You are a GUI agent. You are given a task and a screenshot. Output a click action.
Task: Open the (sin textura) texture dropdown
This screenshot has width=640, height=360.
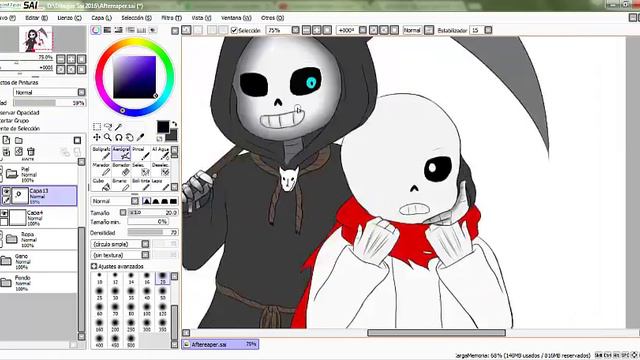(x=120, y=255)
